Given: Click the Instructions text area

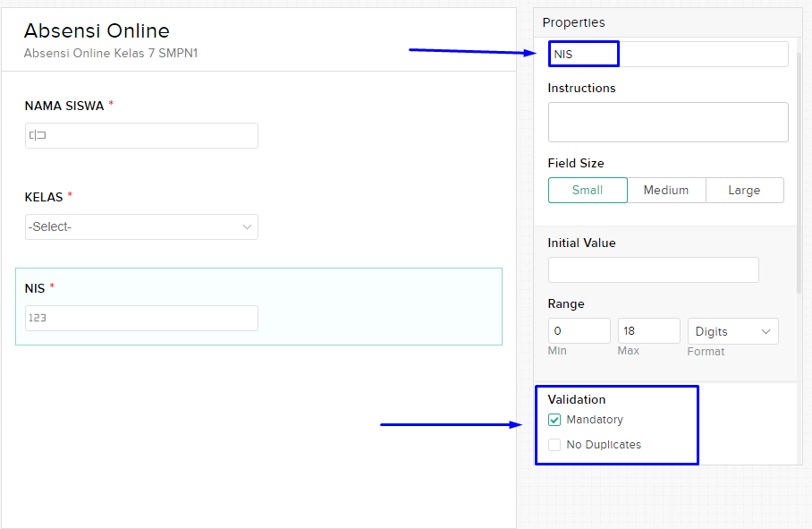Looking at the screenshot, I should tap(668, 123).
